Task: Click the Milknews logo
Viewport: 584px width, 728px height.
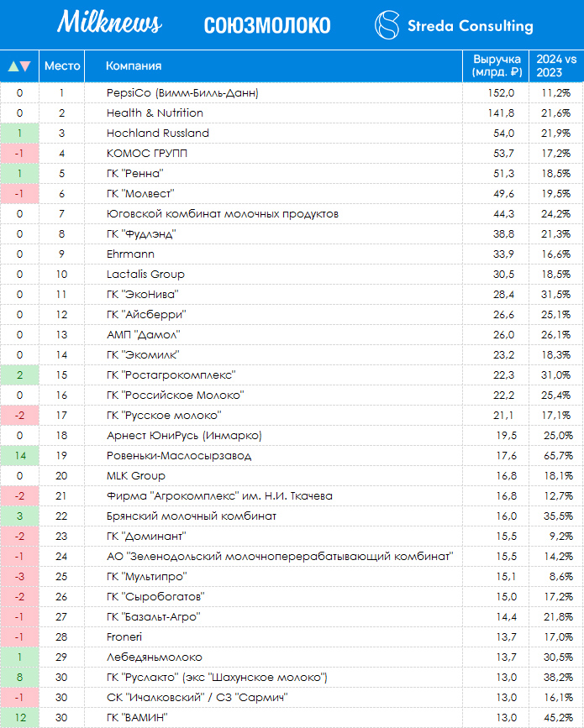Action: [x=109, y=22]
